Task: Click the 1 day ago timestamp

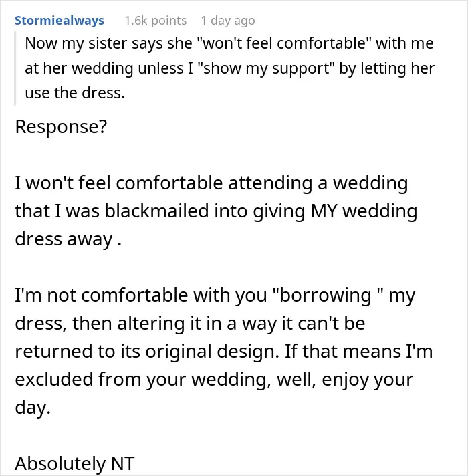Action: click(x=227, y=21)
